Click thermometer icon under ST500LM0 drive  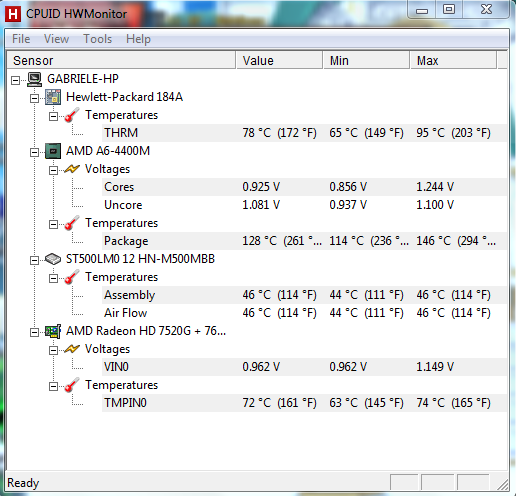click(x=72, y=277)
